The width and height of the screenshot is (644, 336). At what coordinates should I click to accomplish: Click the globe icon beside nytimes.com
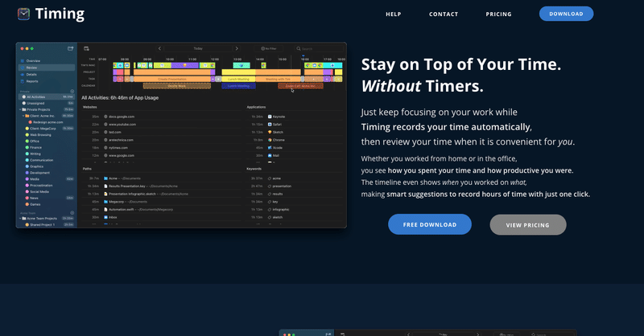105,148
